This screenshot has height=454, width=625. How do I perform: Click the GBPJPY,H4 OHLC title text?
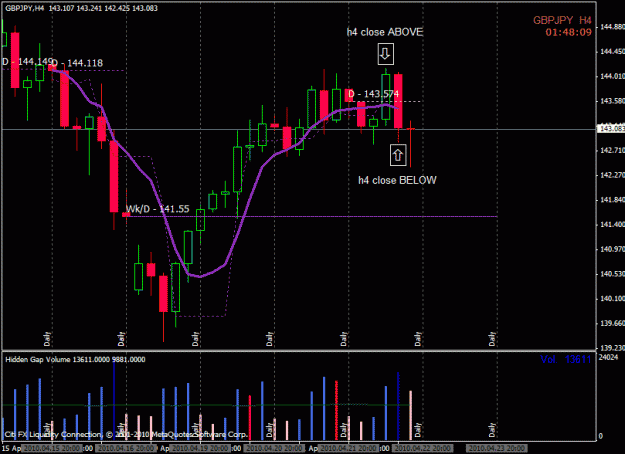(x=81, y=8)
